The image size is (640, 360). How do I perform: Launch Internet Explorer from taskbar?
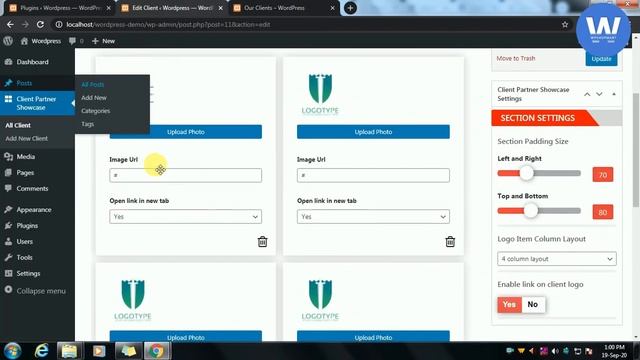click(41, 351)
